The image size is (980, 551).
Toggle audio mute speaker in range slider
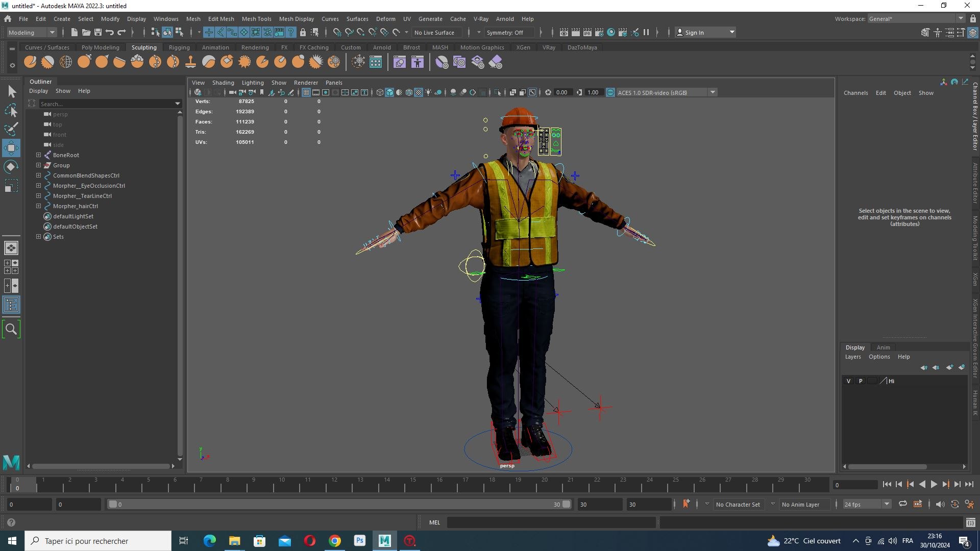click(x=940, y=504)
